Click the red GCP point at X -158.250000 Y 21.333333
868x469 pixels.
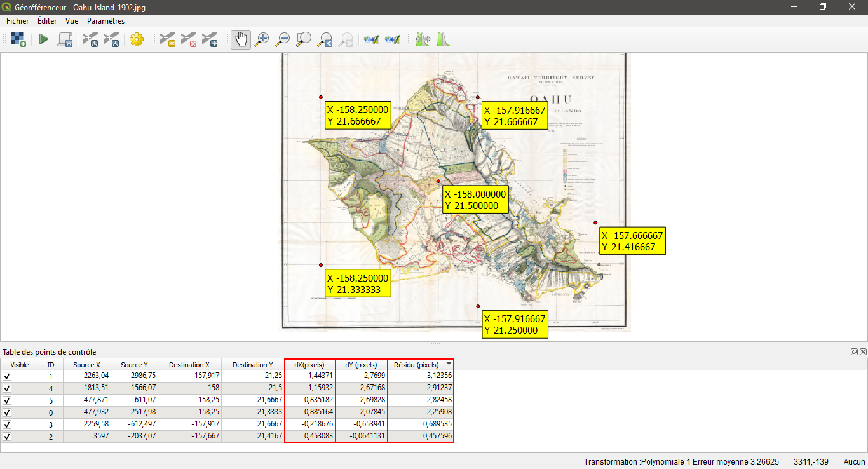click(x=321, y=265)
